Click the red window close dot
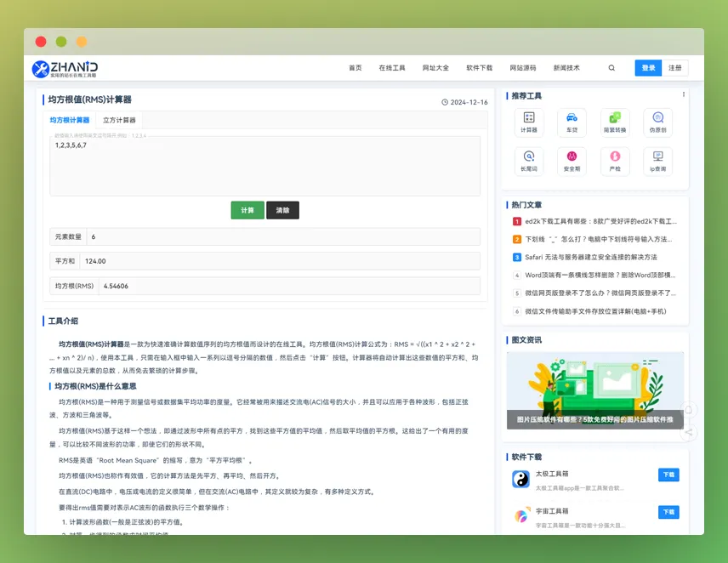 (41, 42)
